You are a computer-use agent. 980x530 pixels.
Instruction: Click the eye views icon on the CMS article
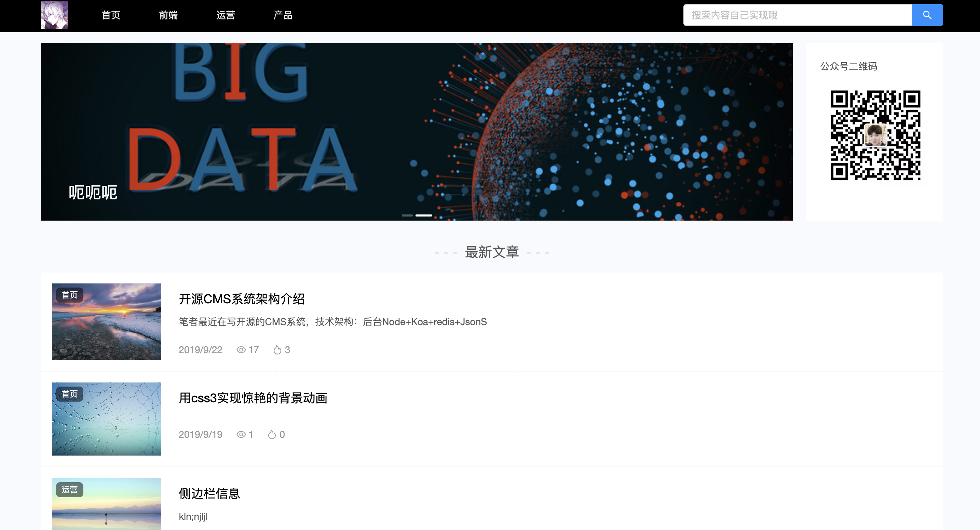[x=241, y=350]
